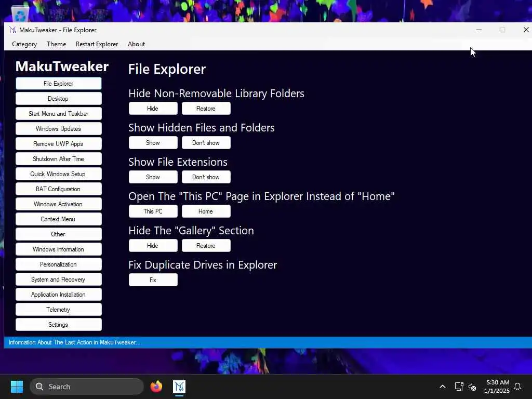Viewport: 532px width, 399px height.
Task: Open the Theme menu
Action: (56, 44)
